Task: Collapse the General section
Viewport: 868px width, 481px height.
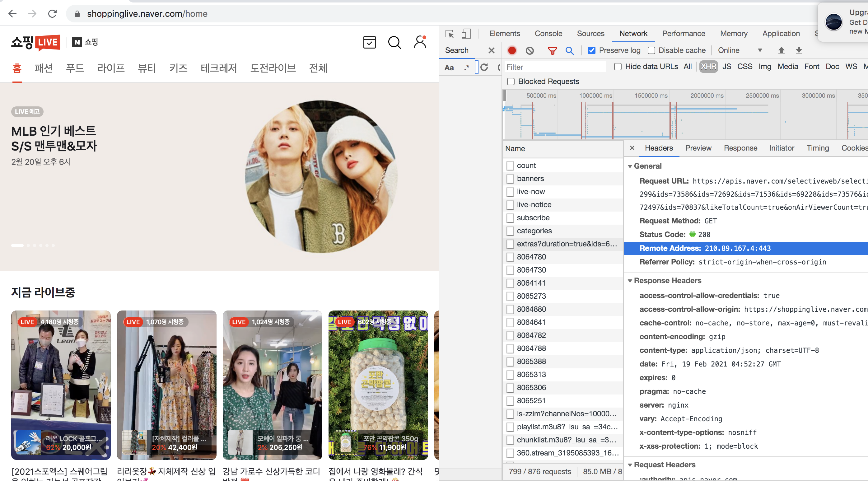Action: tap(630, 166)
